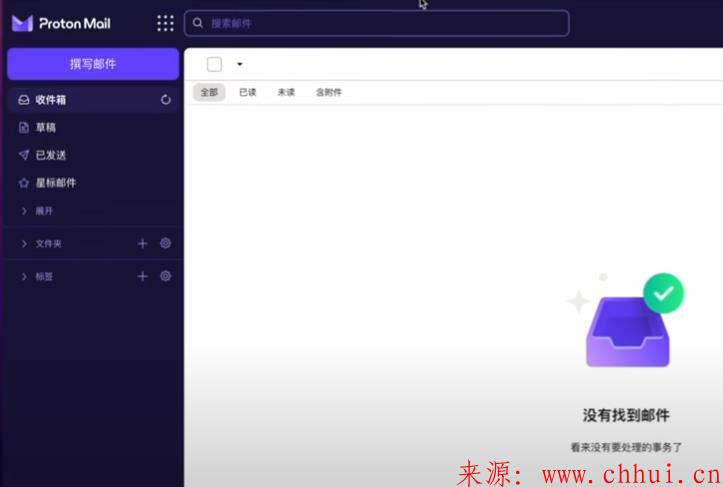Open the selection options dropdown arrow

click(240, 64)
